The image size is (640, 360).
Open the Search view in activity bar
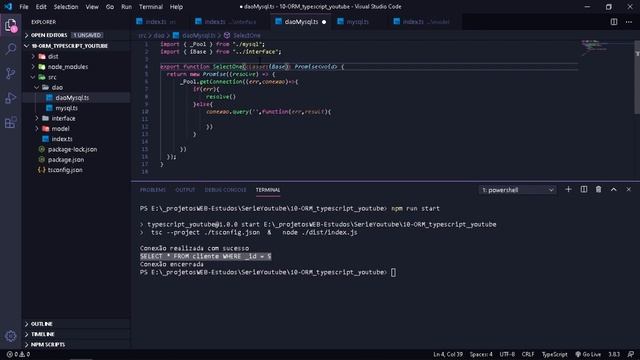coord(11,49)
